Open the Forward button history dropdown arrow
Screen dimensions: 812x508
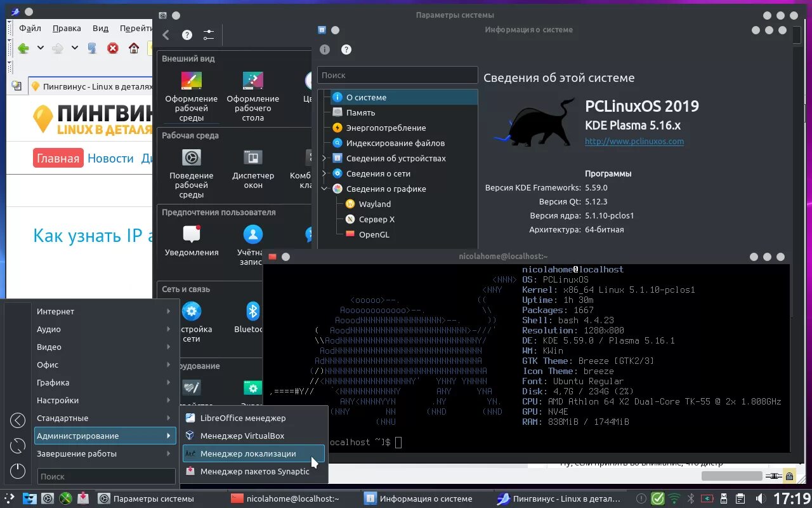coord(74,48)
